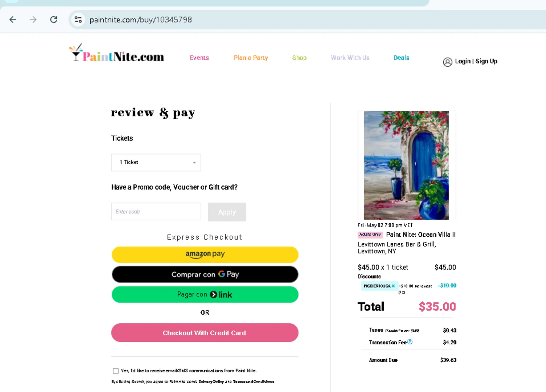Image resolution: width=546 pixels, height=392 pixels.
Task: Go back using browser back arrow
Action: click(13, 20)
